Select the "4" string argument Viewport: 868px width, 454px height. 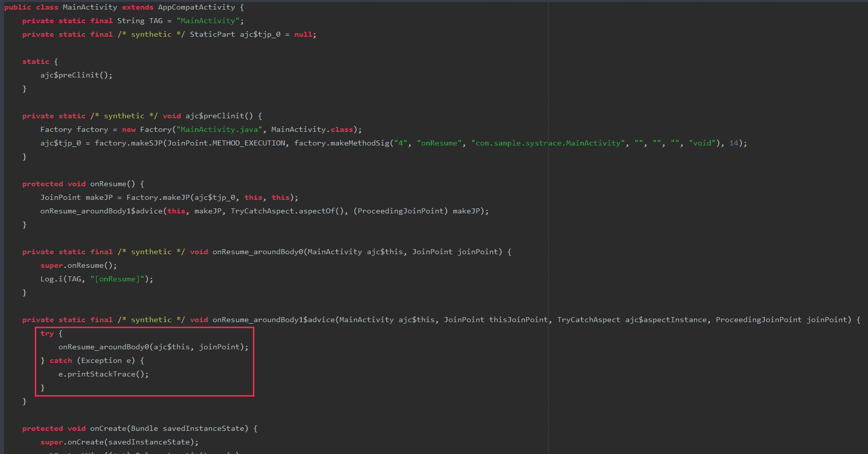[400, 143]
